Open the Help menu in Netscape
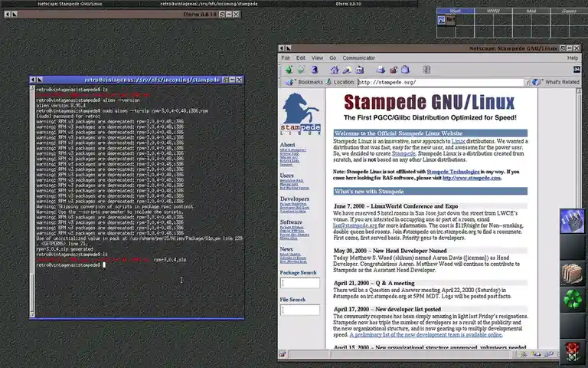Viewport: 588px width, 368px height. [x=572, y=58]
